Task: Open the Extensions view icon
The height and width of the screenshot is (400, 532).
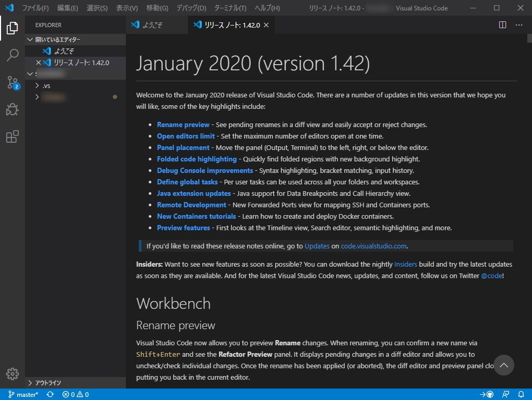Action: 12,136
